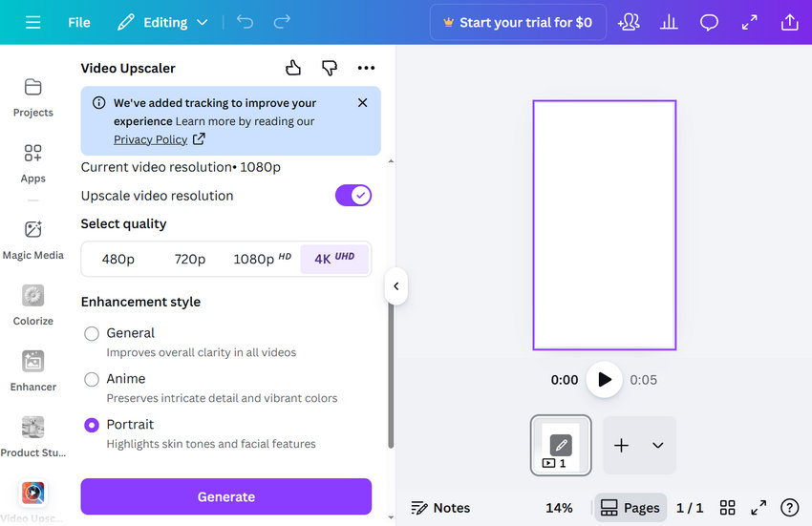Open the Enhancer app
Image resolution: width=812 pixels, height=526 pixels.
click(x=33, y=371)
